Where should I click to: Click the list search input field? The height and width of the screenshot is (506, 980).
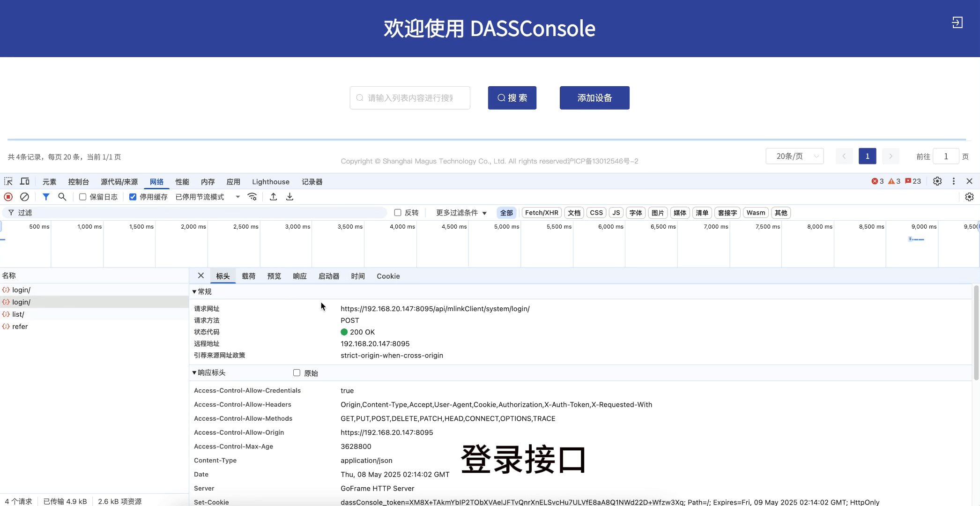[x=410, y=98]
